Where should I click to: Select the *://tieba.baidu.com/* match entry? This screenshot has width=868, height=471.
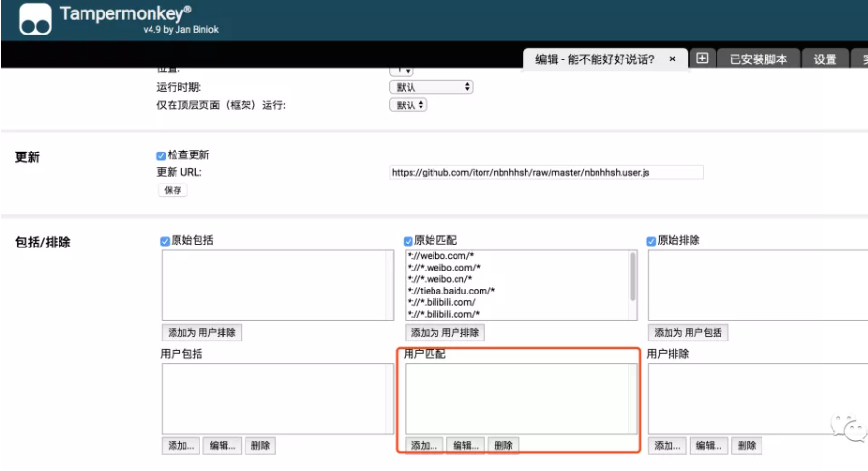[451, 291]
